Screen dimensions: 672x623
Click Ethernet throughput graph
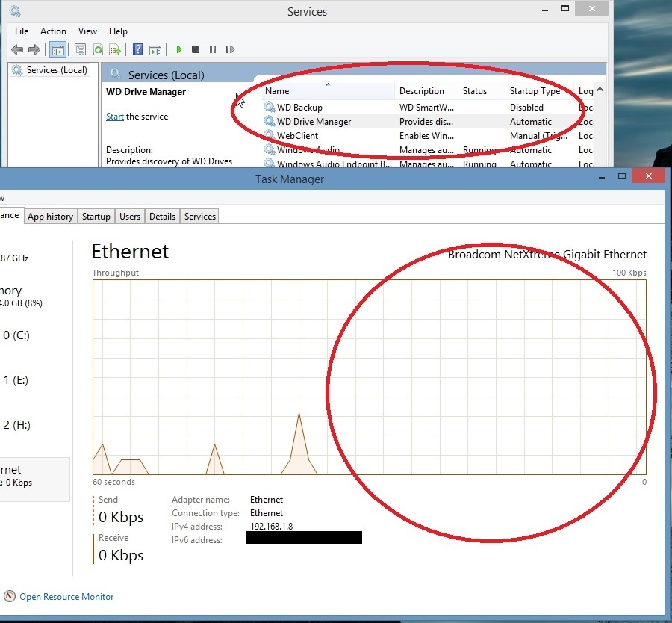click(x=369, y=377)
